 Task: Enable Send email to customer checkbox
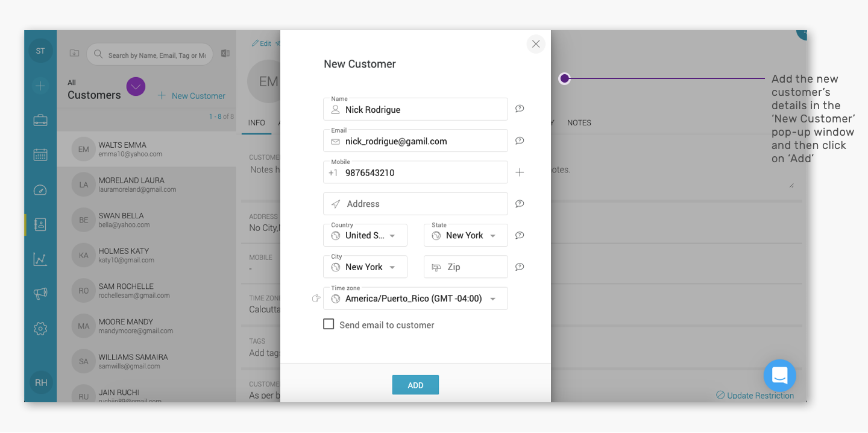[329, 324]
